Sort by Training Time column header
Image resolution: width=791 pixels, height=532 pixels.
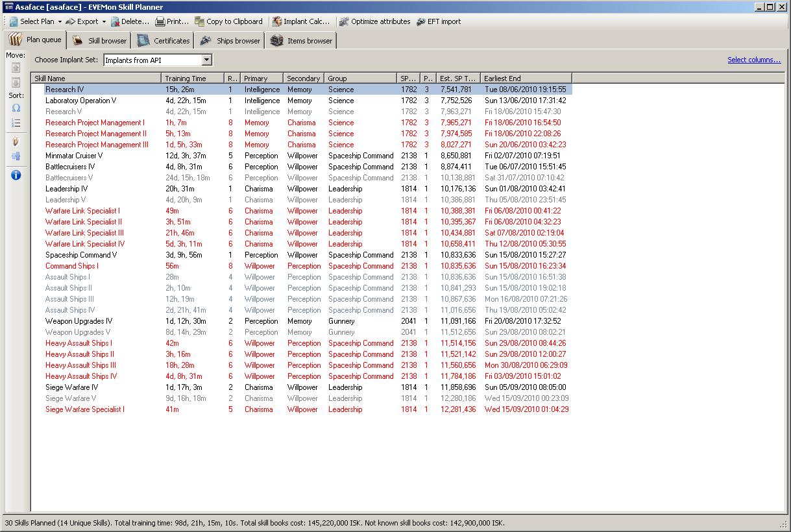(193, 78)
